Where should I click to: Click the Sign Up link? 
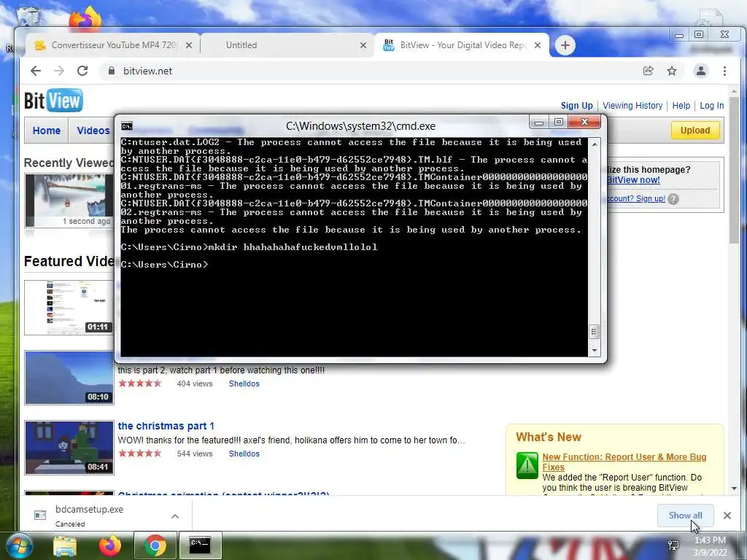[576, 105]
